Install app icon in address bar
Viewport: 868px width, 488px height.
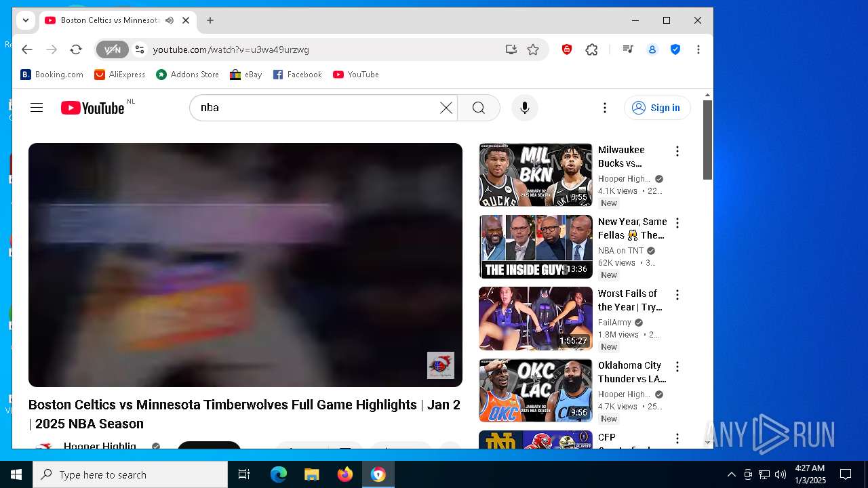511,49
